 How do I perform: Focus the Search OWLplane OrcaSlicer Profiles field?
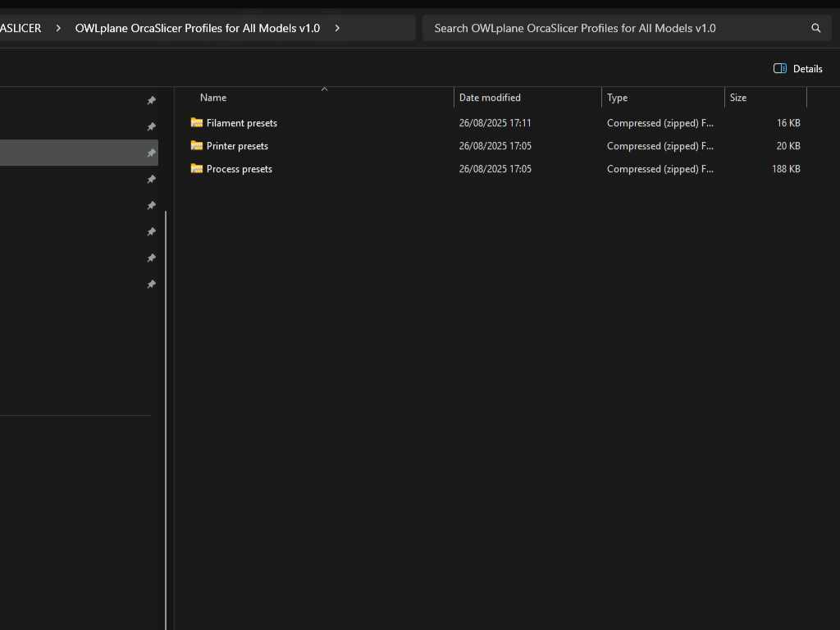coord(615,28)
